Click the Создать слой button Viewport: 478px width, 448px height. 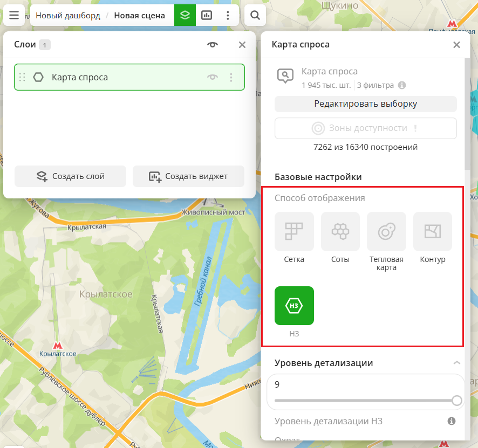(70, 176)
